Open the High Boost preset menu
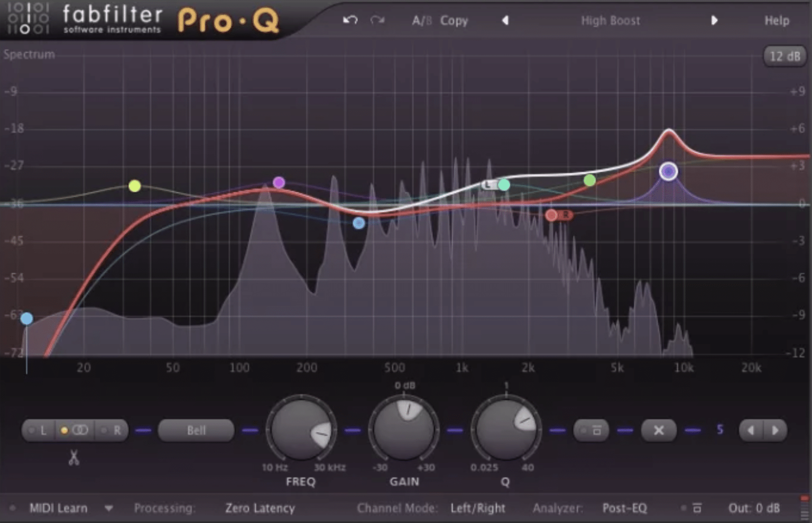 (x=610, y=20)
